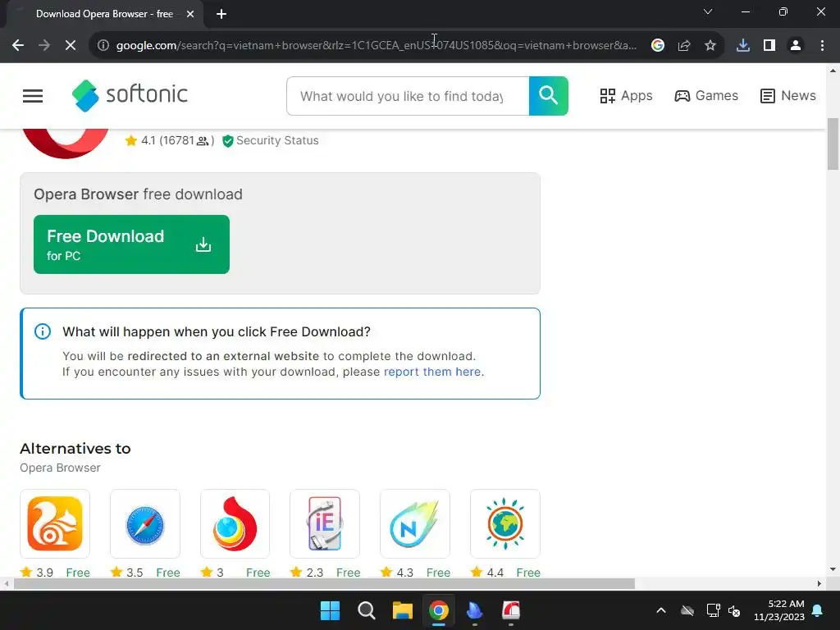Viewport: 840px width, 630px height.
Task: Click the scroll down arrow
Action: click(x=833, y=570)
